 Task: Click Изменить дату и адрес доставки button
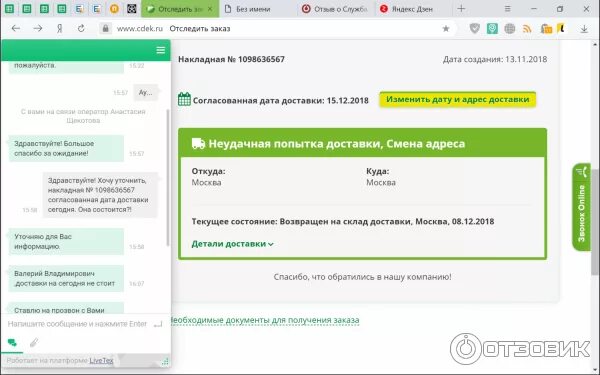click(x=457, y=99)
